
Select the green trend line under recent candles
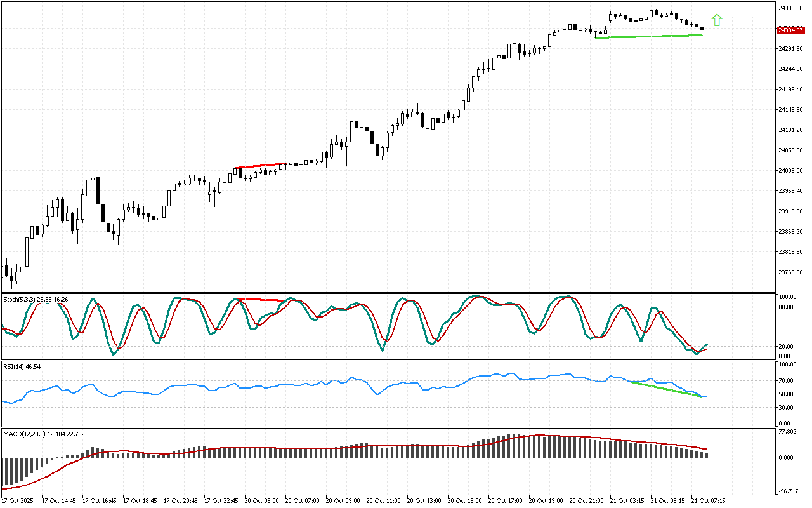tap(648, 36)
